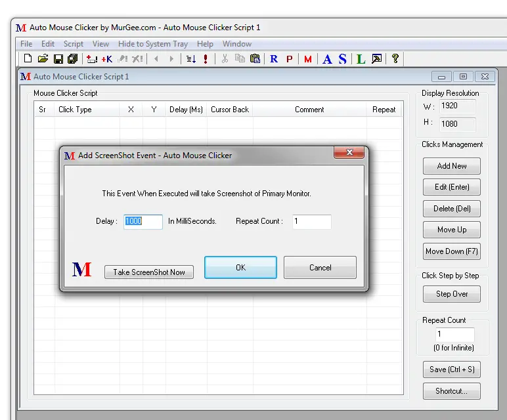Click the Comment column header
The width and height of the screenshot is (507, 420).
click(x=309, y=110)
